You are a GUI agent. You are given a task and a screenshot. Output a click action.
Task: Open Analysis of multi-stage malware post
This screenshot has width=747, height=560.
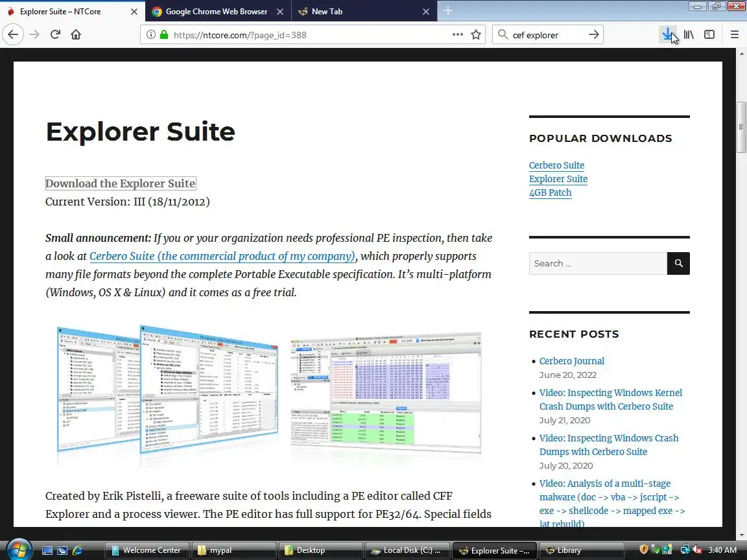tap(612, 504)
